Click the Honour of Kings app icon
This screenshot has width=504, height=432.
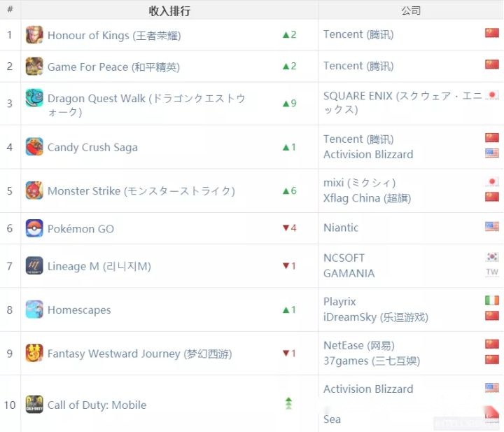(x=34, y=35)
